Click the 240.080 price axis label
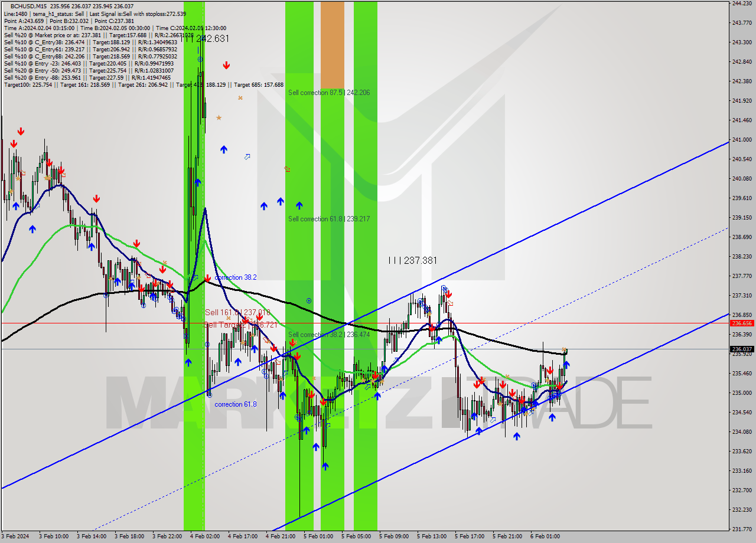This screenshot has width=756, height=543. pos(741,179)
